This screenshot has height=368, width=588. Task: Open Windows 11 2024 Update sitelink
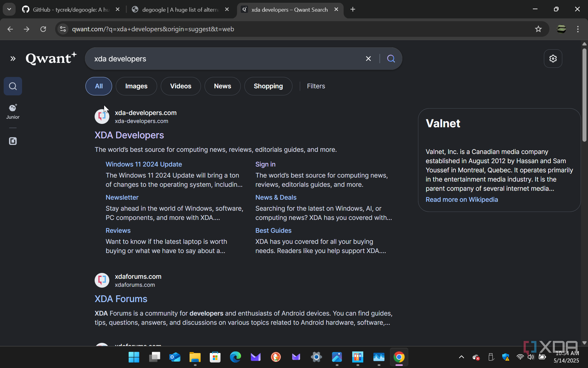[x=144, y=164]
